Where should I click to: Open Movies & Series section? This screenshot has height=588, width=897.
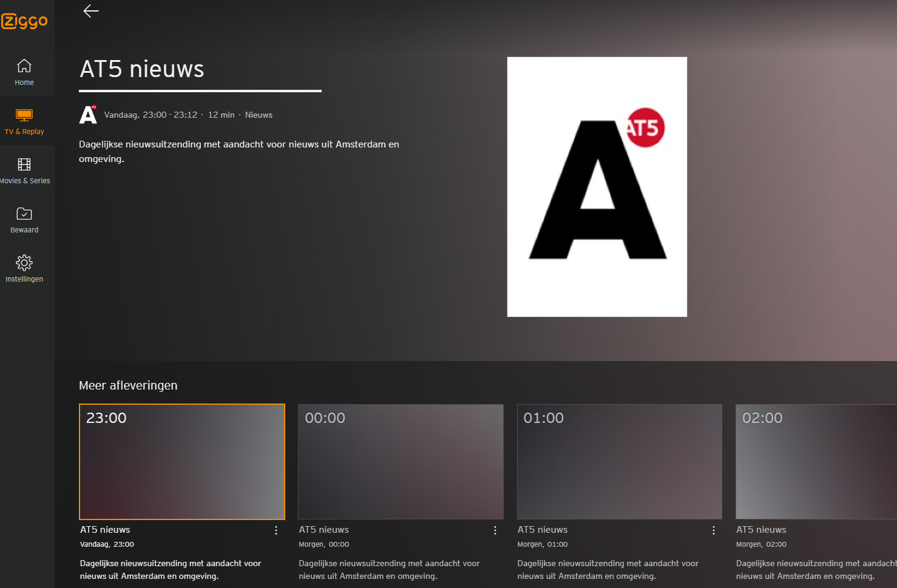(24, 171)
